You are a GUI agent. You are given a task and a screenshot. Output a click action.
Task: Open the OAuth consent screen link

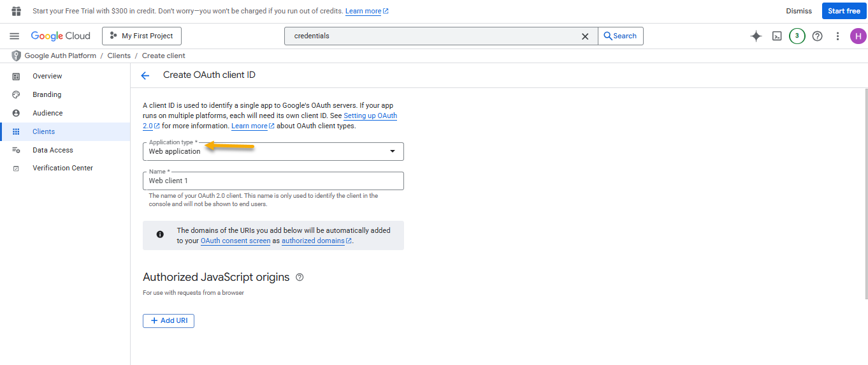[236, 241]
